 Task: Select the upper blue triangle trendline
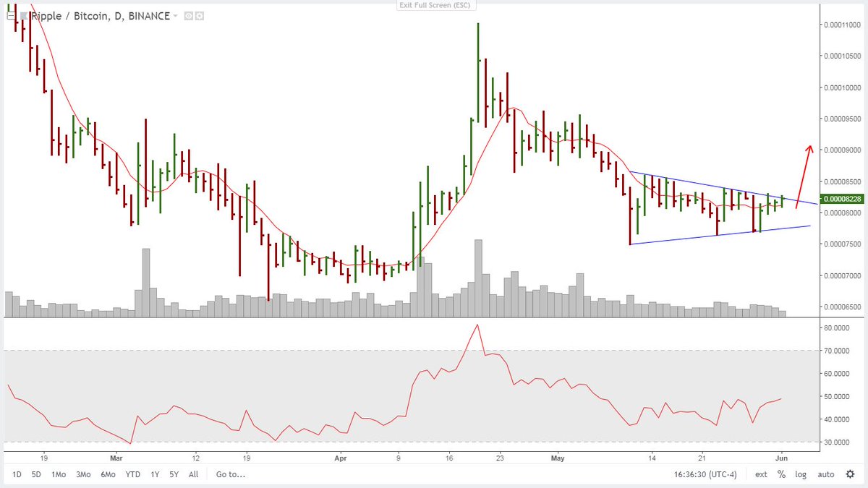[723, 187]
